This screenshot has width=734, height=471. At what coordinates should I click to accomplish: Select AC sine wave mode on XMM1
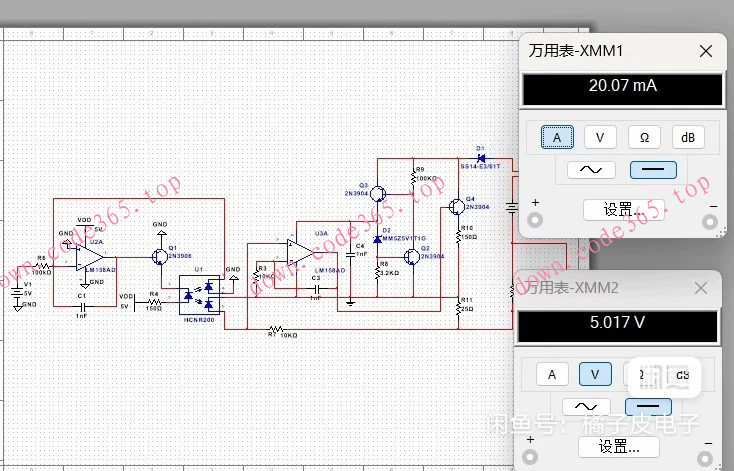(590, 170)
